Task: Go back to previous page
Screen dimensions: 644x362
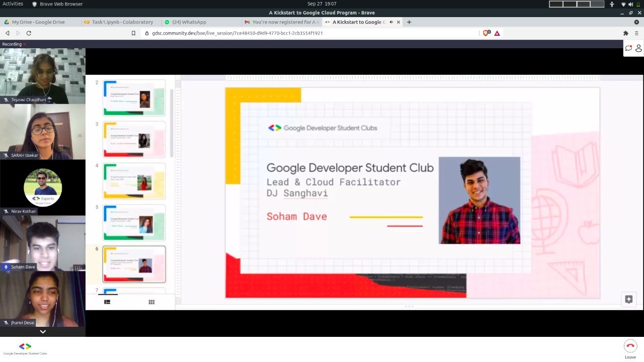Action: [7, 33]
